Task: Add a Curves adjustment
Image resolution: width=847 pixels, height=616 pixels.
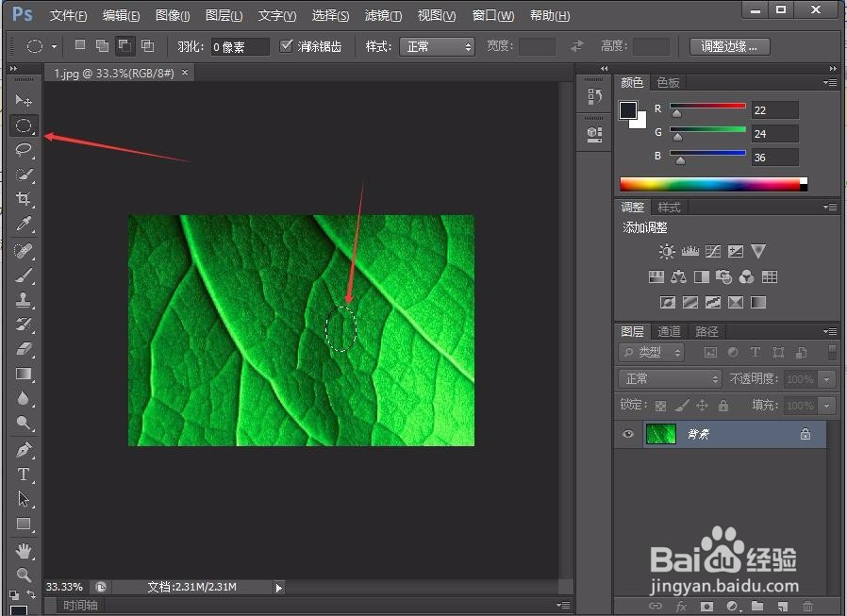Action: coord(712,251)
